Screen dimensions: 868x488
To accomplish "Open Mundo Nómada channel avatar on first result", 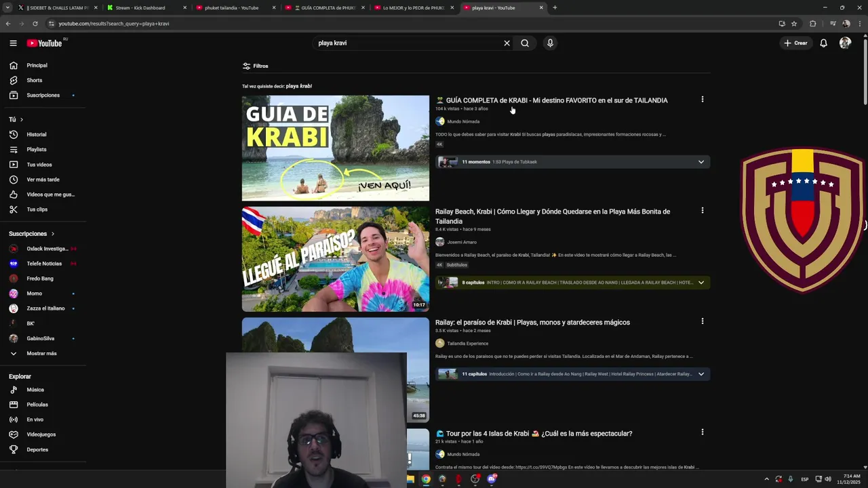I will pyautogui.click(x=440, y=121).
